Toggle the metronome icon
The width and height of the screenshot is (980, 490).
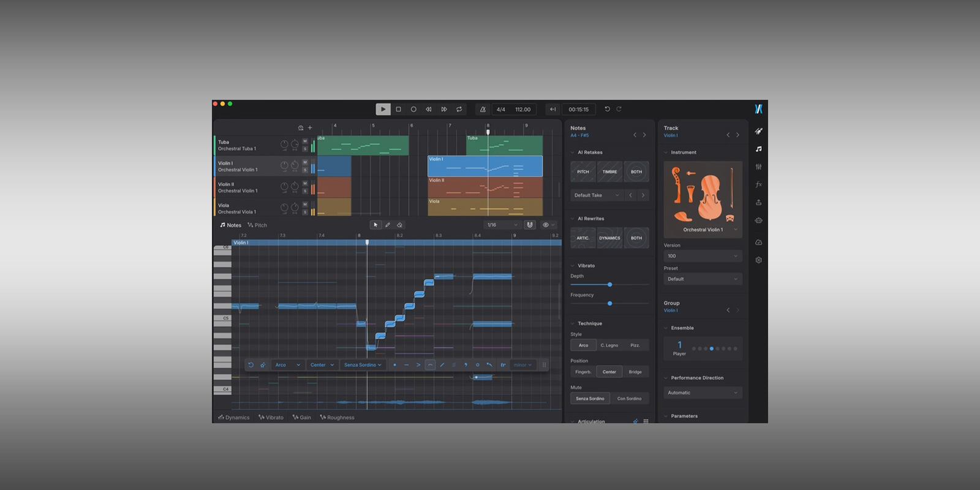click(483, 109)
